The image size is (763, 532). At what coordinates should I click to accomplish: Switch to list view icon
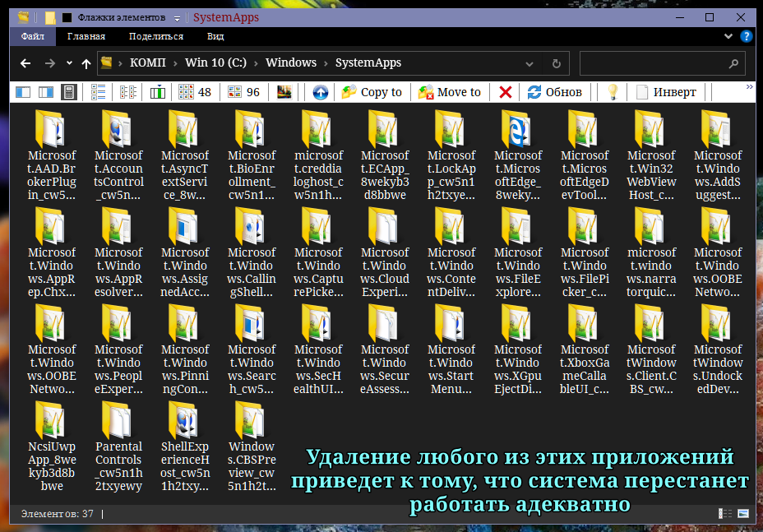(x=99, y=92)
